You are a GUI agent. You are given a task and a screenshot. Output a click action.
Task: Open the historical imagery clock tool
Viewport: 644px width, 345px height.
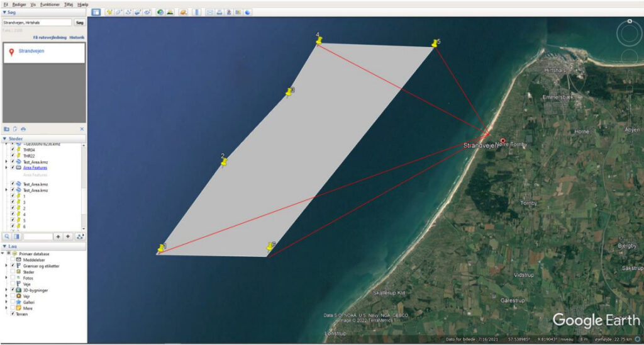[x=160, y=12]
